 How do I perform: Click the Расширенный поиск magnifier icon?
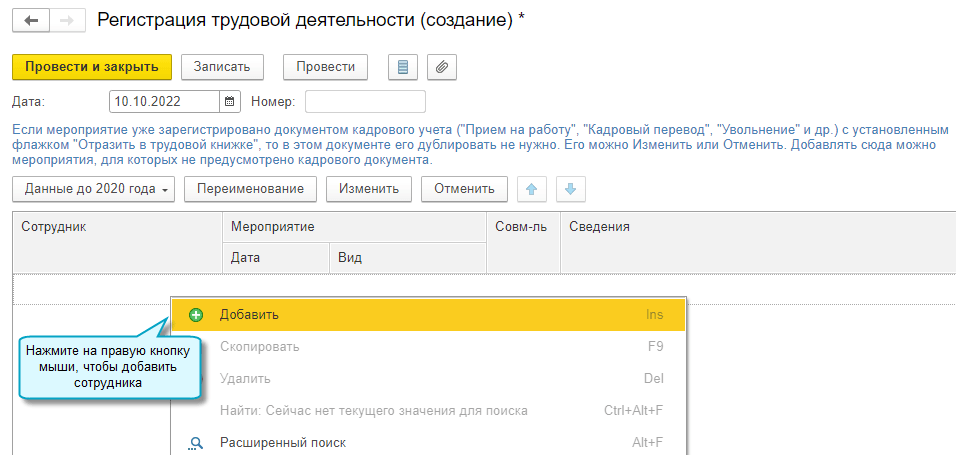coord(196,443)
